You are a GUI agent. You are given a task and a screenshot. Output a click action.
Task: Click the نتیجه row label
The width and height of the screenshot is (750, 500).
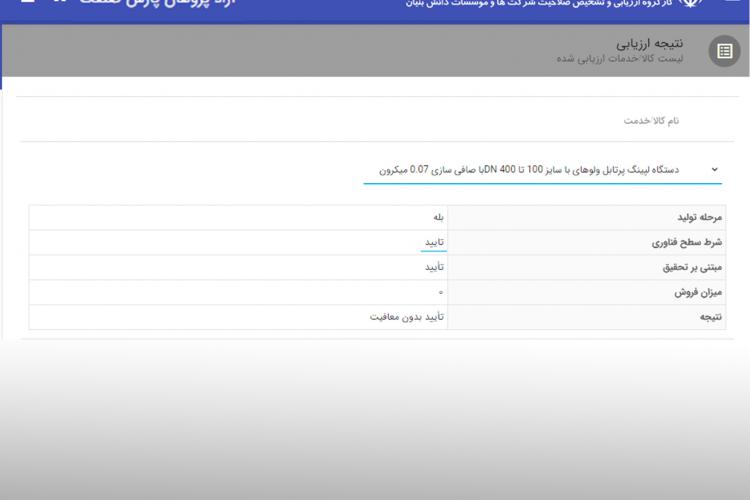click(710, 317)
